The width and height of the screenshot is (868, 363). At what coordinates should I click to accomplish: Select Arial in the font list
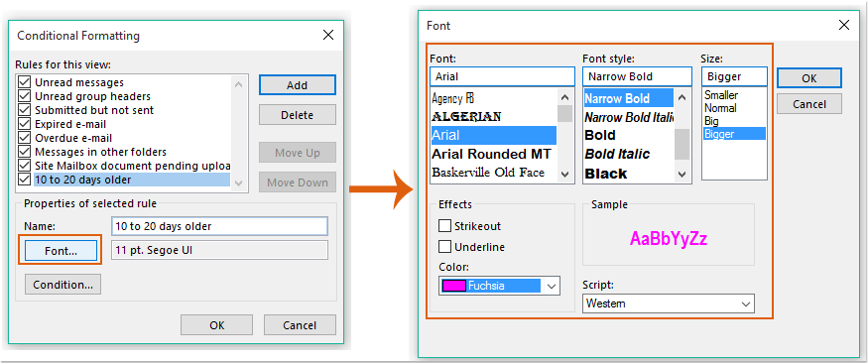click(x=494, y=135)
